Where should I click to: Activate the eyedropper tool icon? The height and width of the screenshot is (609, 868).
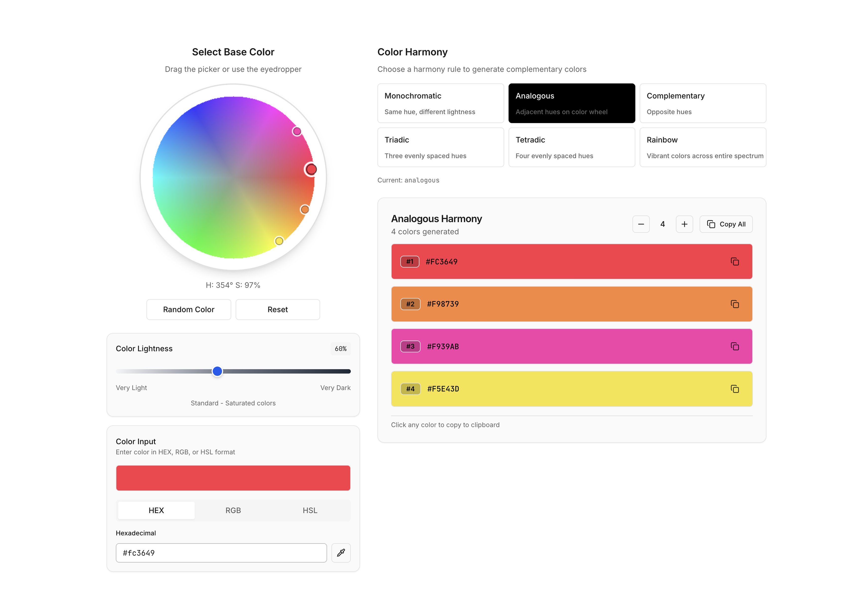[341, 553]
